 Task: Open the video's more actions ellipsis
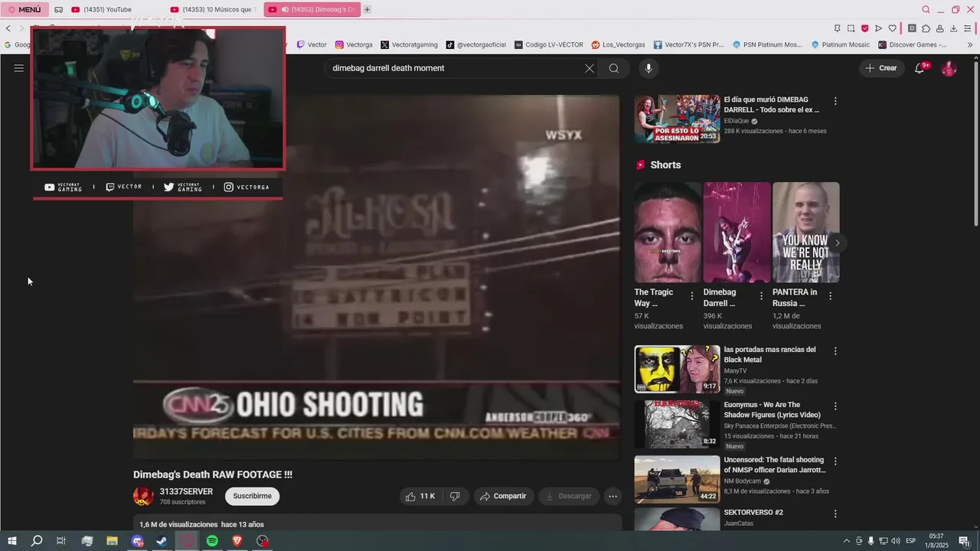pyautogui.click(x=612, y=496)
